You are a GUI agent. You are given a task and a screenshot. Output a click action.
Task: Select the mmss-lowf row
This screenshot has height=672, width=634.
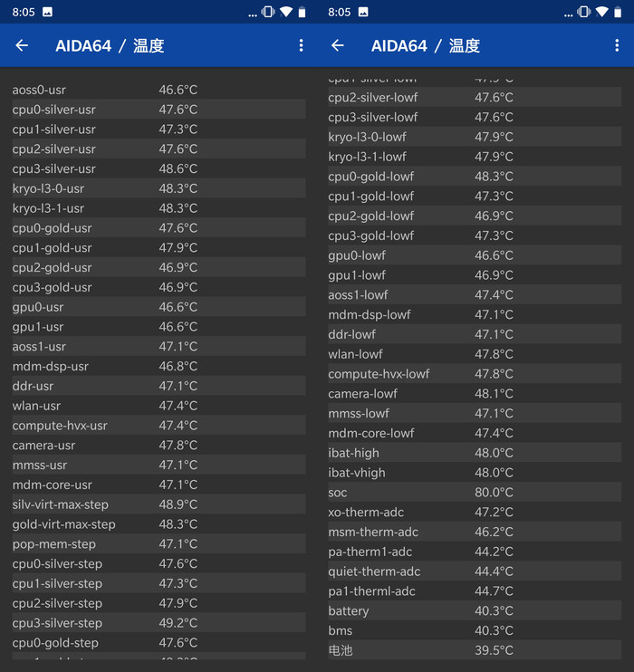475,413
